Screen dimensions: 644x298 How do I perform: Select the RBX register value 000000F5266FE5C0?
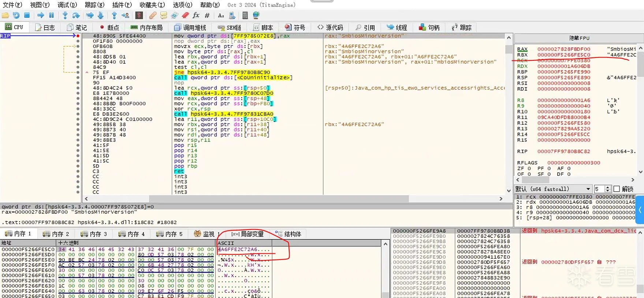click(564, 55)
